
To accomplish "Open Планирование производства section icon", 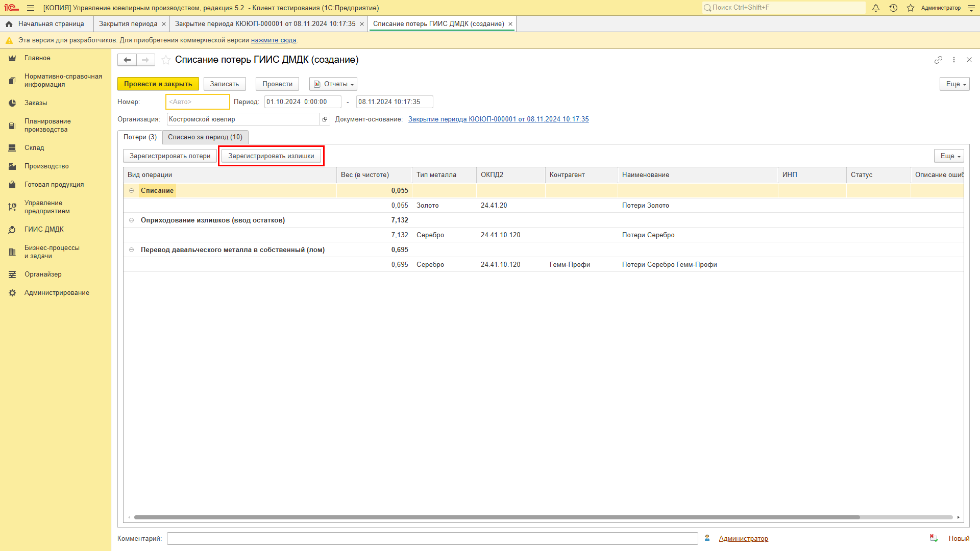I will point(12,126).
